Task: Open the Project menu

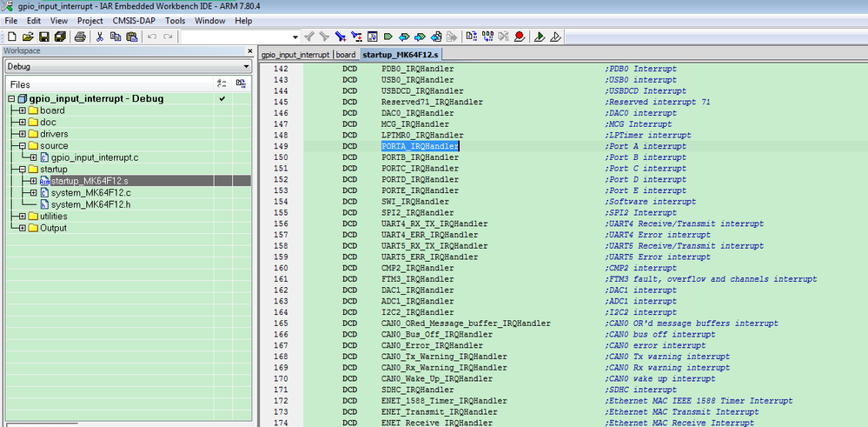Action: 89,21
